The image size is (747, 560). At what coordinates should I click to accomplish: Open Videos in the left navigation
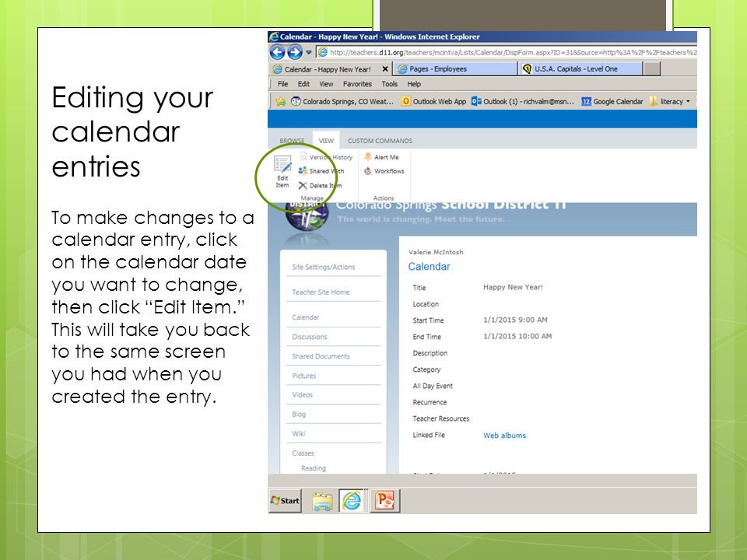[303, 395]
